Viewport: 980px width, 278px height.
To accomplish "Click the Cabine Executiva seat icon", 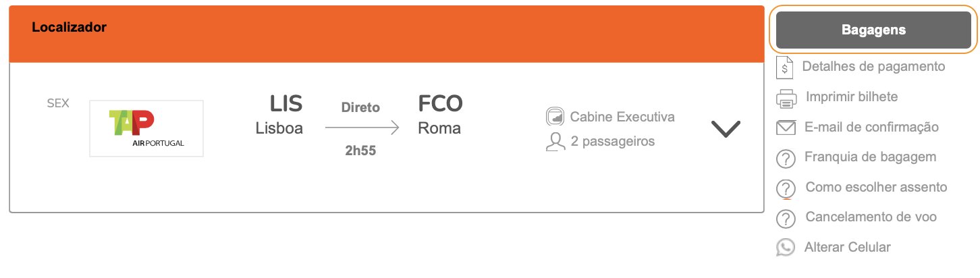I will pyautogui.click(x=555, y=117).
